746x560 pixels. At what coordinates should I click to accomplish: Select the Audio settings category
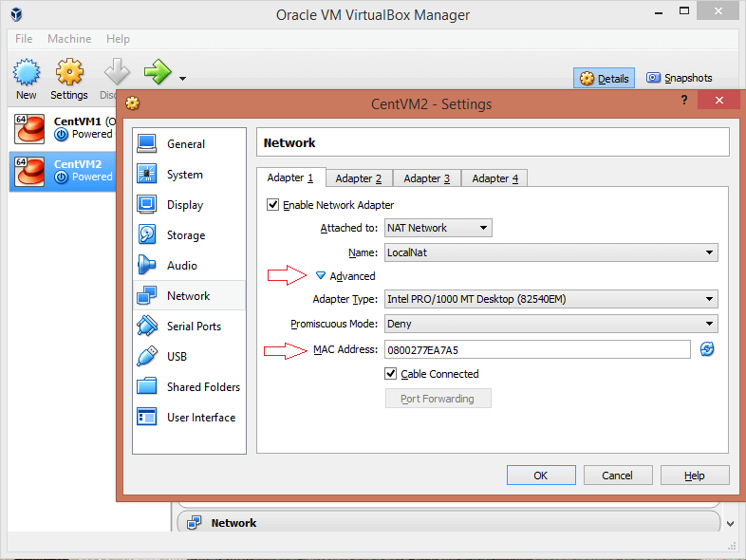point(181,266)
